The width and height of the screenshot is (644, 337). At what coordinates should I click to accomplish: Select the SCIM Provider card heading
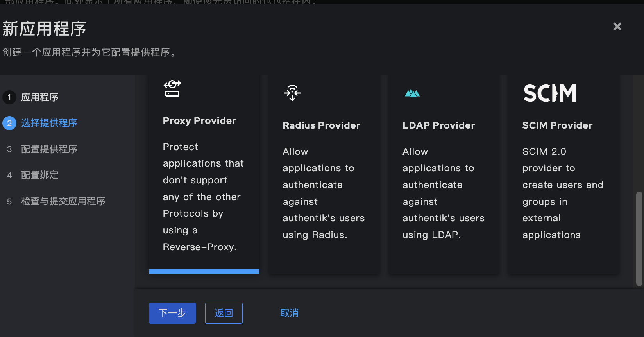tap(557, 125)
